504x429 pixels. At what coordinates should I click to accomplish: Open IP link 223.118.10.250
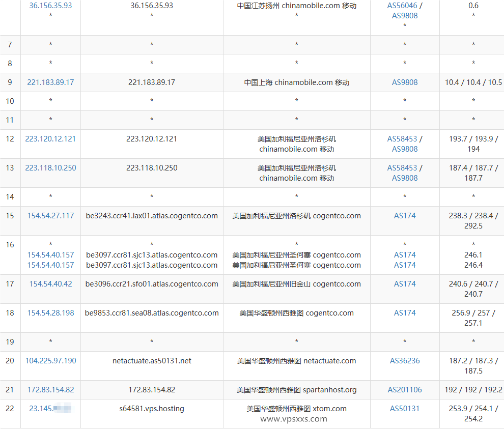point(50,168)
